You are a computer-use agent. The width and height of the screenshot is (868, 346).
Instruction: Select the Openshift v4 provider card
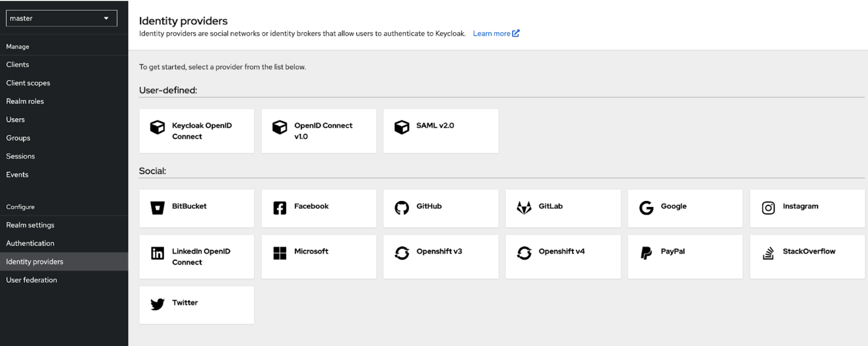pyautogui.click(x=563, y=256)
